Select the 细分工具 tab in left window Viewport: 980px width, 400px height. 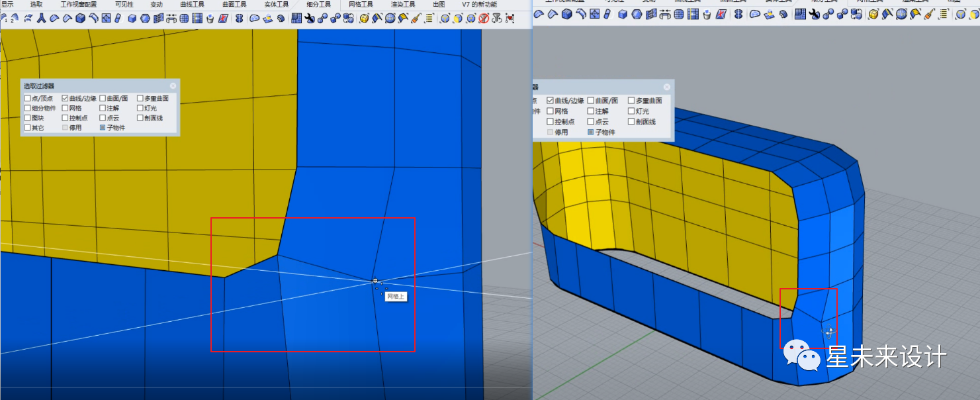pyautogui.click(x=318, y=5)
